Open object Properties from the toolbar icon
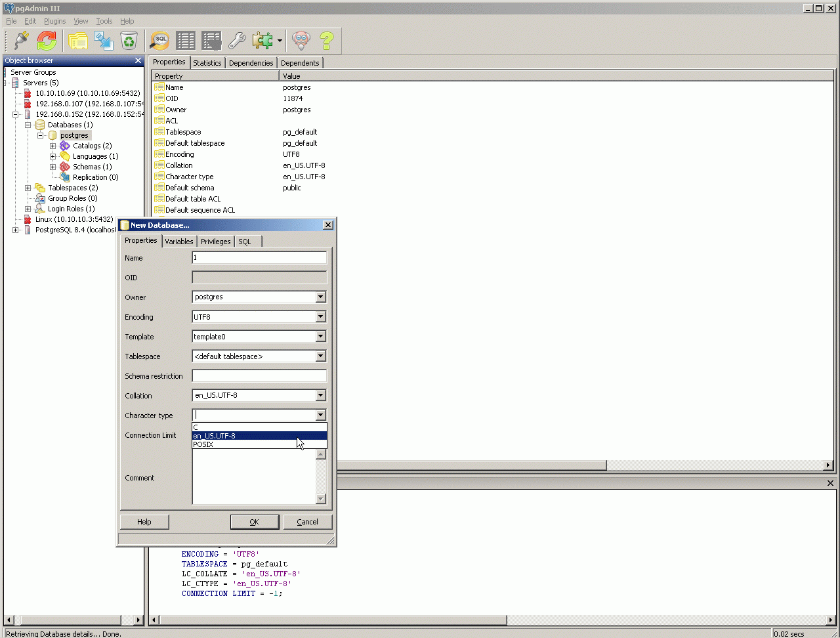Viewport: 840px width, 638px height. pyautogui.click(x=78, y=41)
